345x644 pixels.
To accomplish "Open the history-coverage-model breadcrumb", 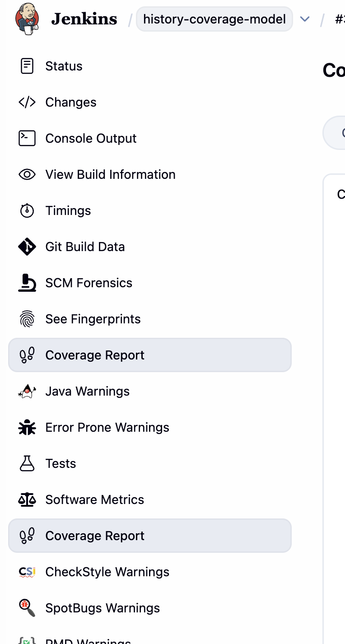I will 214,19.
